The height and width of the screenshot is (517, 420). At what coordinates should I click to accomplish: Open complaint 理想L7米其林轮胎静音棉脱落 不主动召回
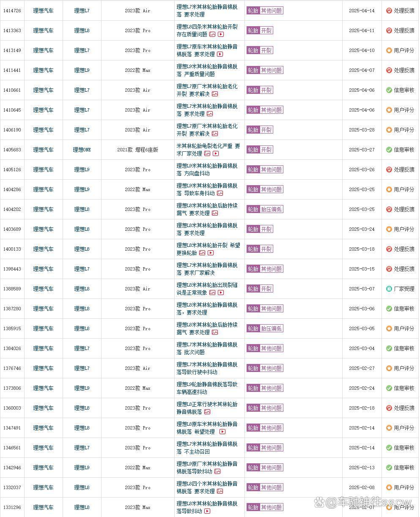[x=207, y=448]
